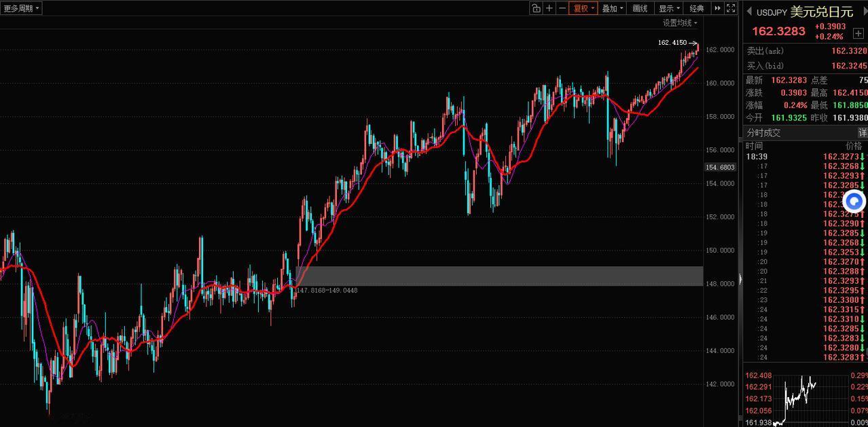The image size is (868, 427).
Task: Add USDJPY to watchlist with plus icon
Action: (x=858, y=33)
